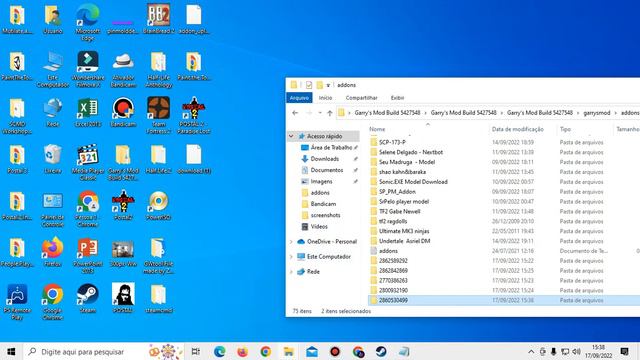Launch Google Chrome desktop shortcut
Viewport: 640px width, 360px height.
coord(53,302)
